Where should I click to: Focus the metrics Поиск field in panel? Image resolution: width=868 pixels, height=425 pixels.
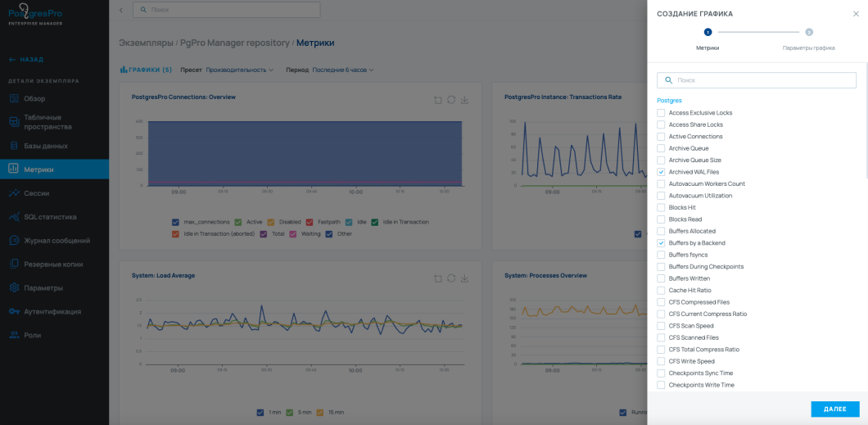point(756,80)
